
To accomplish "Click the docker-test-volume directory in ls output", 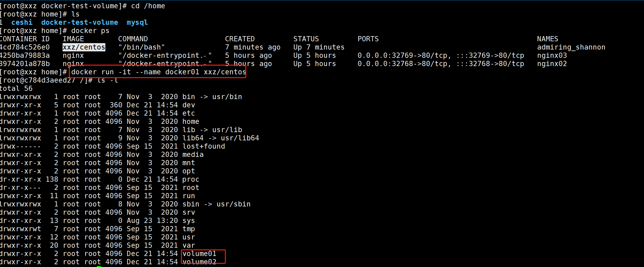I will pos(79,22).
